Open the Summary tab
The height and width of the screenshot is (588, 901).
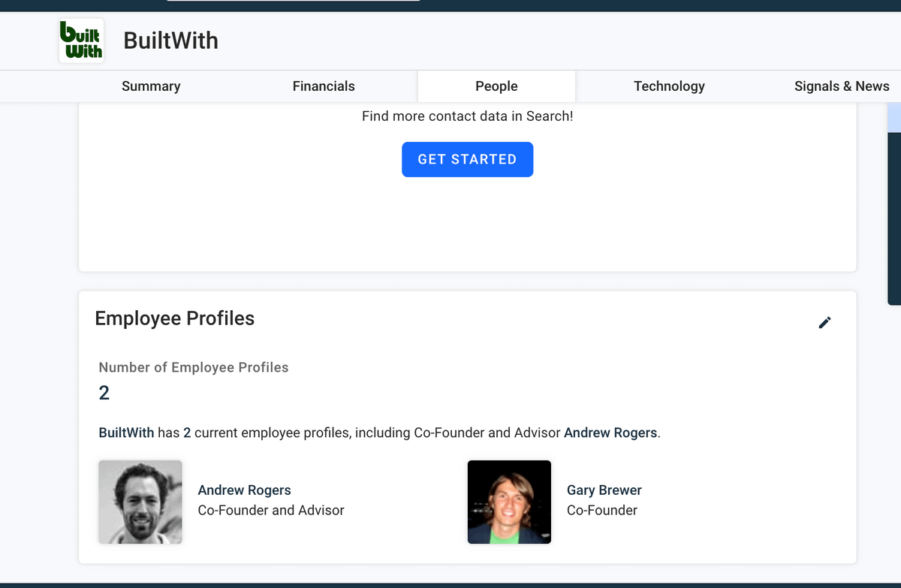[x=151, y=86]
